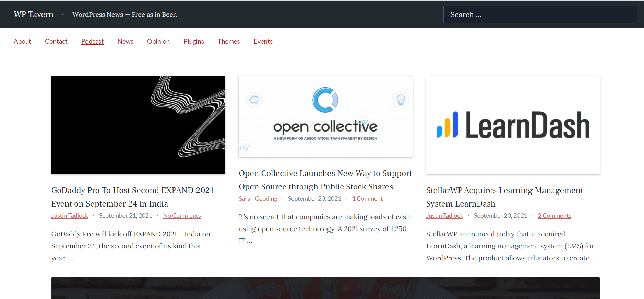Screen dimensions: 644x299
Task: Open the No Comments link
Action: (182, 216)
